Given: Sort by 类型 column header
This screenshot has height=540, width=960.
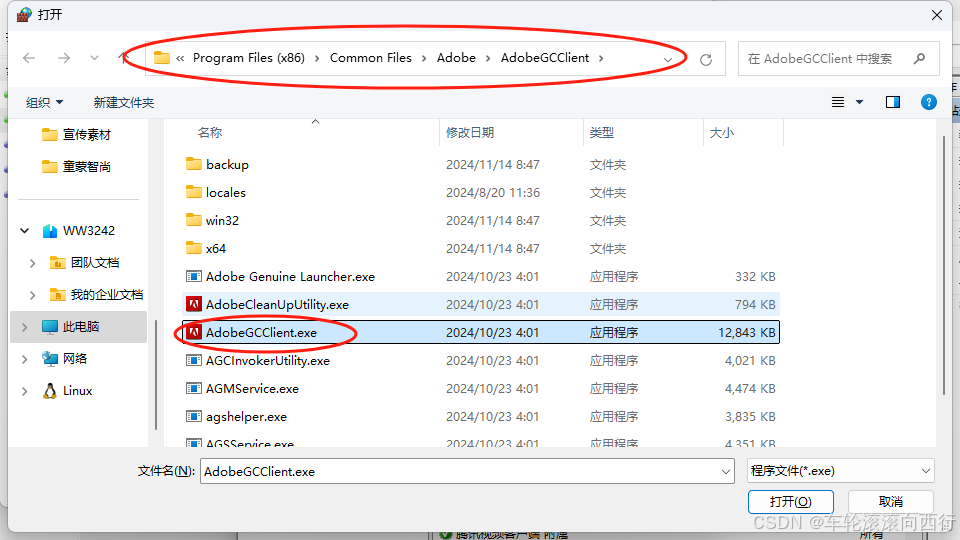Looking at the screenshot, I should [x=602, y=132].
